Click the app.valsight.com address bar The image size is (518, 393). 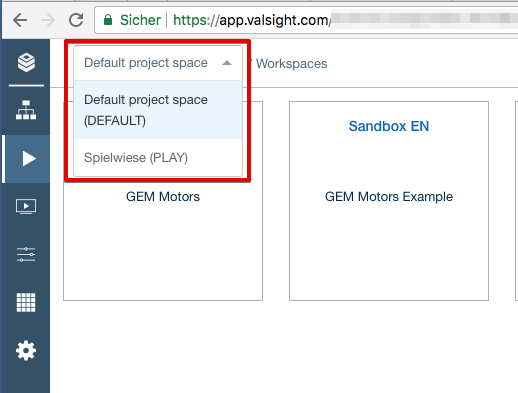click(306, 20)
